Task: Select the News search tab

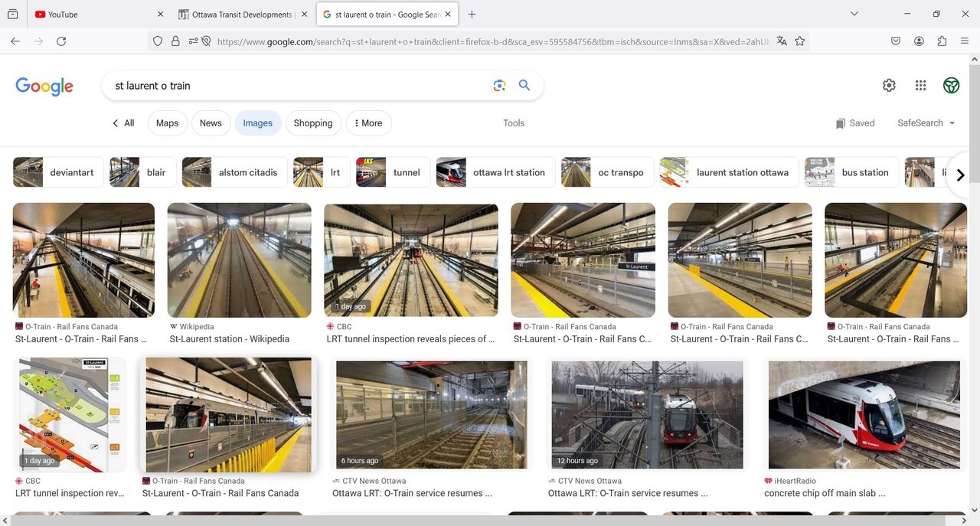Action: point(211,123)
